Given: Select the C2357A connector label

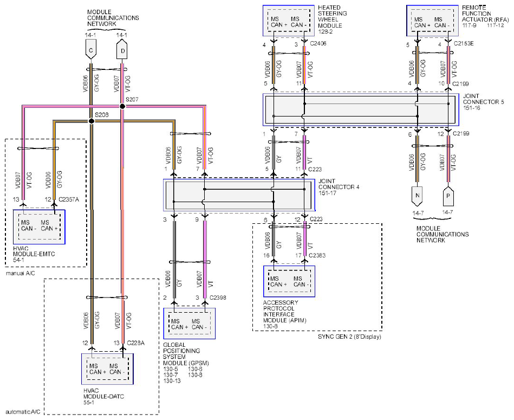Looking at the screenshot, I should [x=69, y=199].
